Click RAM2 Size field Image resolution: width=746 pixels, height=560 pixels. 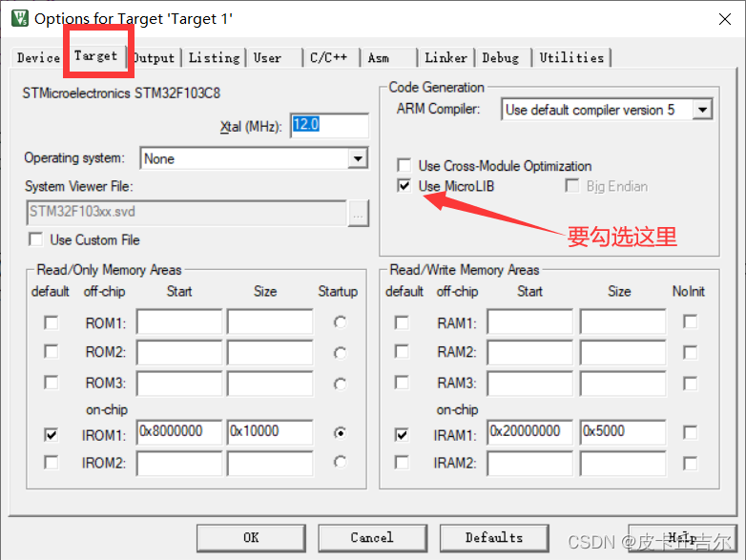(x=623, y=352)
